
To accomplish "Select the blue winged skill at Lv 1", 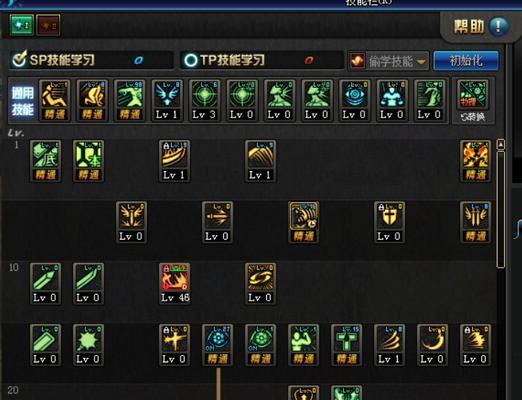I will click(166, 100).
